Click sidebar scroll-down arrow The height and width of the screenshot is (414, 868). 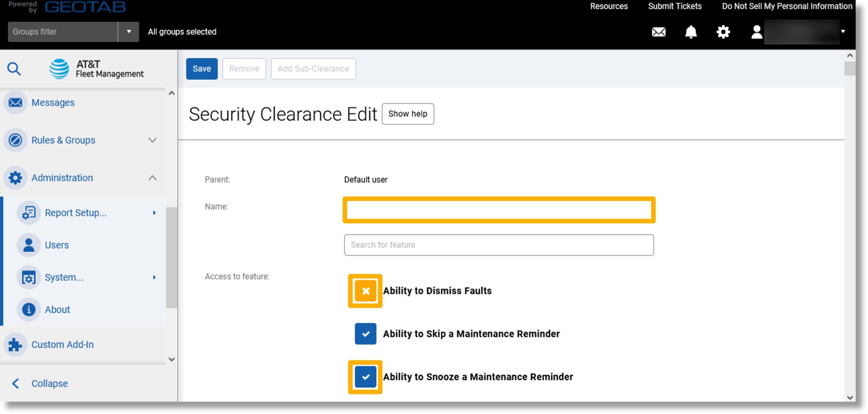(172, 359)
